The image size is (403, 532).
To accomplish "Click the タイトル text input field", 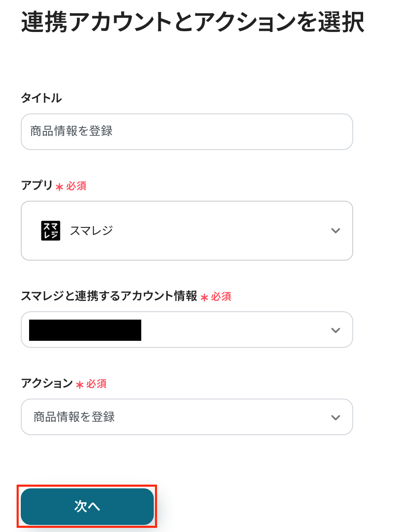I will [187, 132].
